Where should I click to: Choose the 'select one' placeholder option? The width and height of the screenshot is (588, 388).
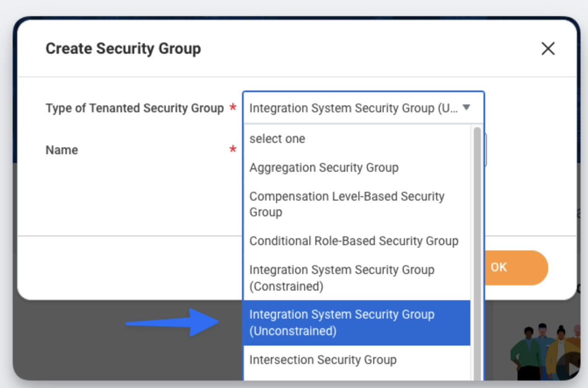point(277,139)
